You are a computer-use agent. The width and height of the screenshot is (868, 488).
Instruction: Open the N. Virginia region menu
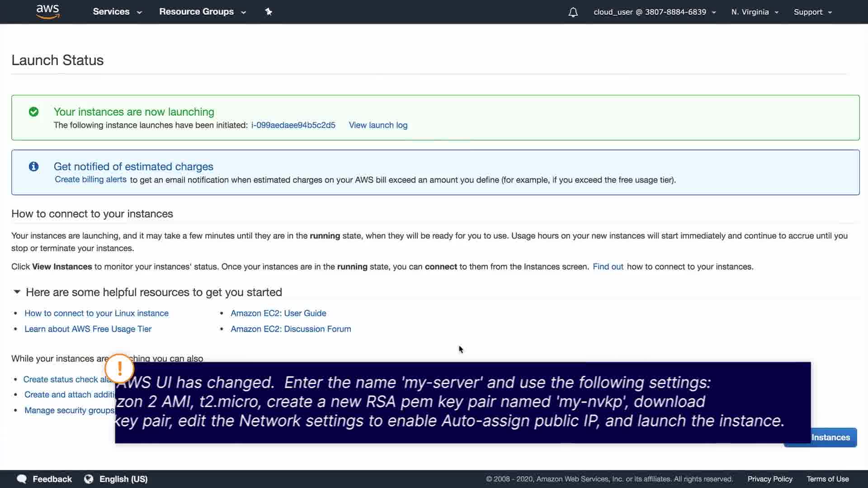[754, 12]
